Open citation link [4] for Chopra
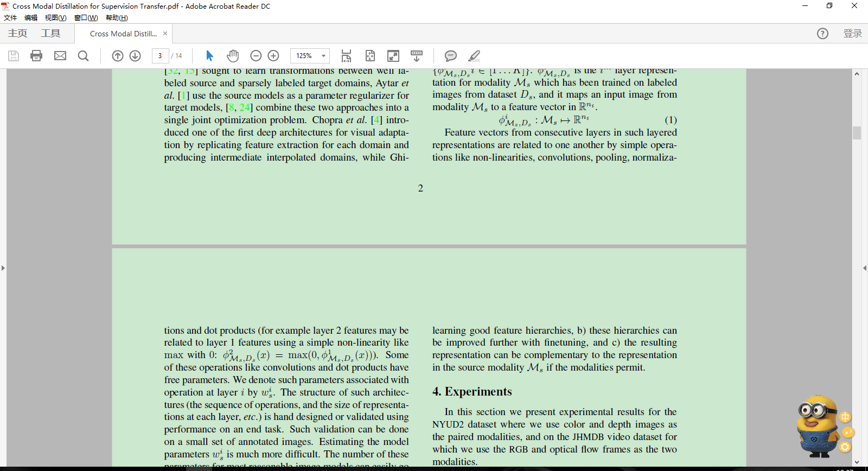Image resolution: width=868 pixels, height=471 pixels. (376, 120)
